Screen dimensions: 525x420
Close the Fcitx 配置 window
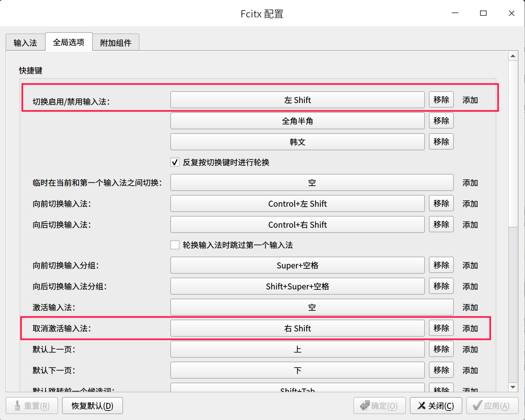[x=512, y=13]
